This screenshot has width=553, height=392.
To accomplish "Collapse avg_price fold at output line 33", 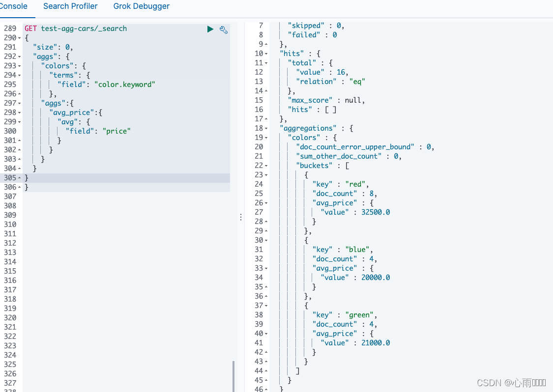I will (266, 269).
